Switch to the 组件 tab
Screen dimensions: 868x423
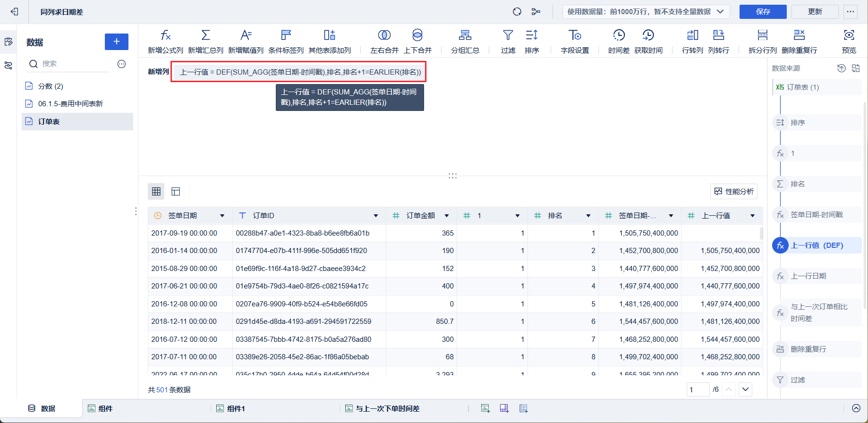click(x=100, y=408)
